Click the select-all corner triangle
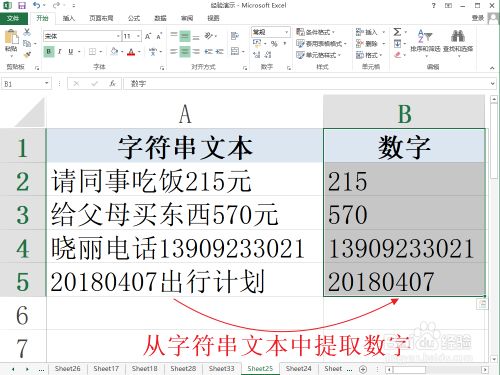The height and width of the screenshot is (375, 500). 30,112
